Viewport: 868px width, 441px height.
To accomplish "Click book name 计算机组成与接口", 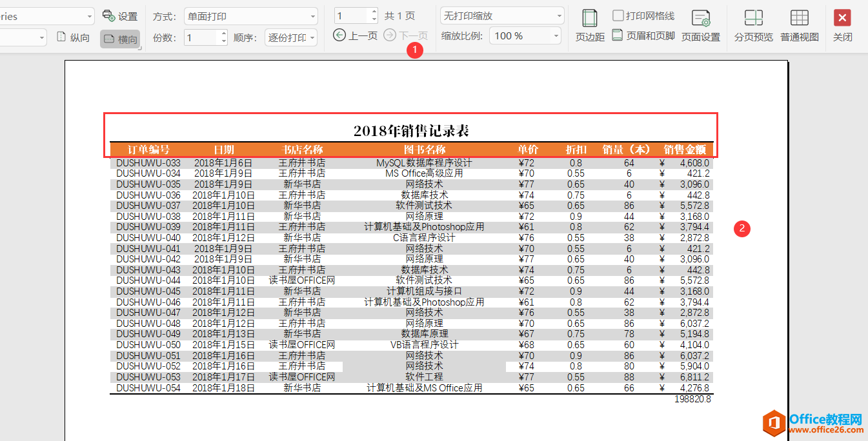I will 424,291.
